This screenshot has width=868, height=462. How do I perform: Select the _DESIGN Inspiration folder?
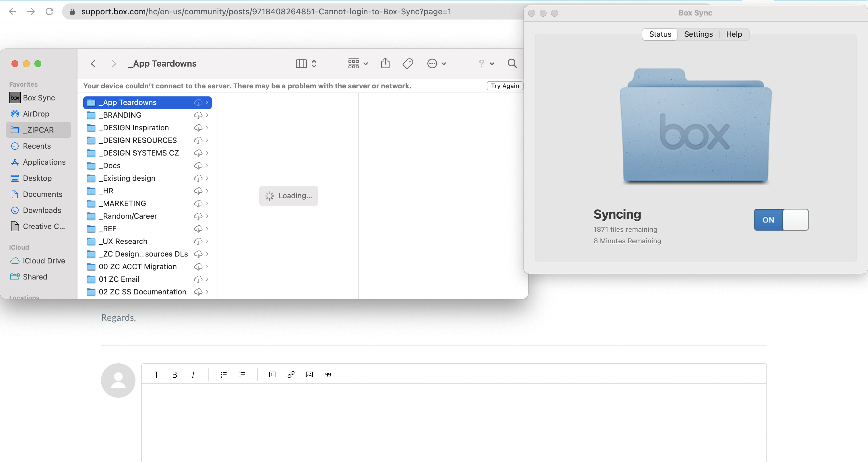[147, 128]
